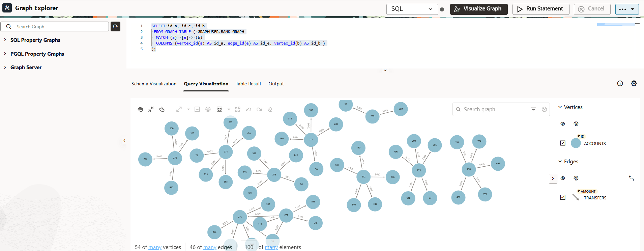Click the fit-to-screen arrows icon
644x251 pixels.
(151, 109)
